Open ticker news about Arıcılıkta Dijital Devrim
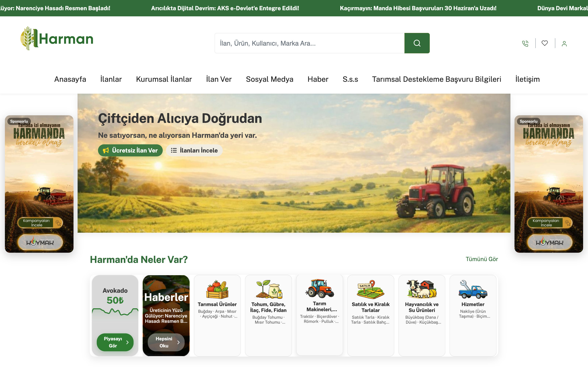Viewport: 588px width, 368px height. [225, 8]
